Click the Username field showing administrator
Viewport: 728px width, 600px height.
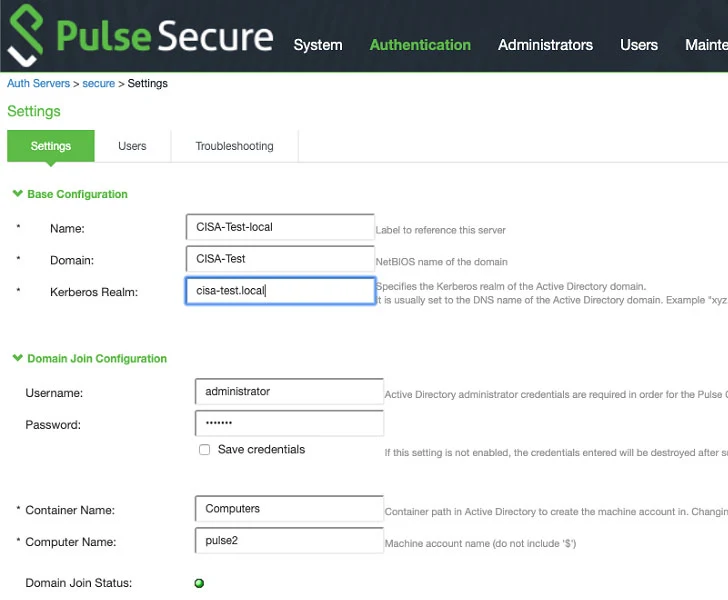click(289, 391)
